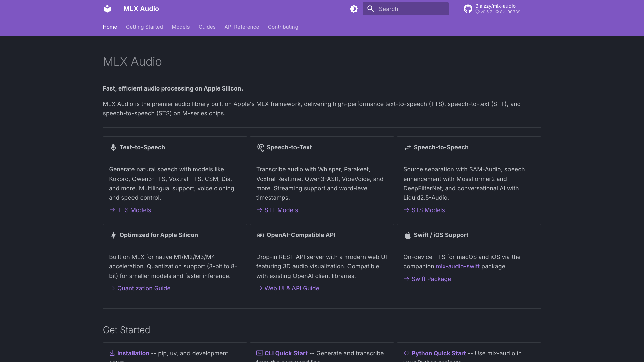Screen dimensions: 644x362
Task: Open the Guides tab
Action: click(x=207, y=27)
